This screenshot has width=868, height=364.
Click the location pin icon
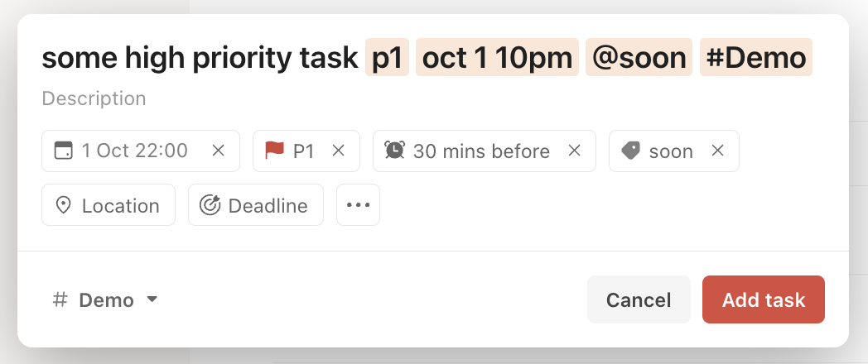coord(64,205)
